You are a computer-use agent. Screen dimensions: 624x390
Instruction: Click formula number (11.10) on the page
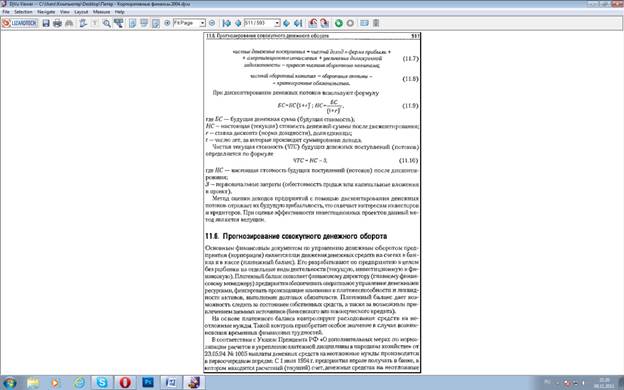(409, 160)
